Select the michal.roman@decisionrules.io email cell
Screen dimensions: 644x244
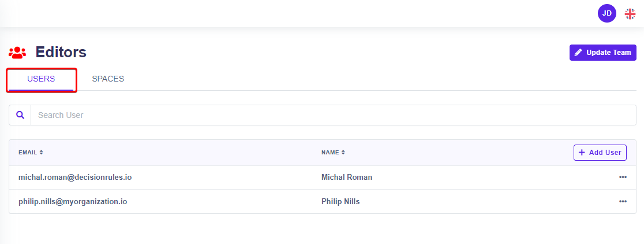[75, 178]
